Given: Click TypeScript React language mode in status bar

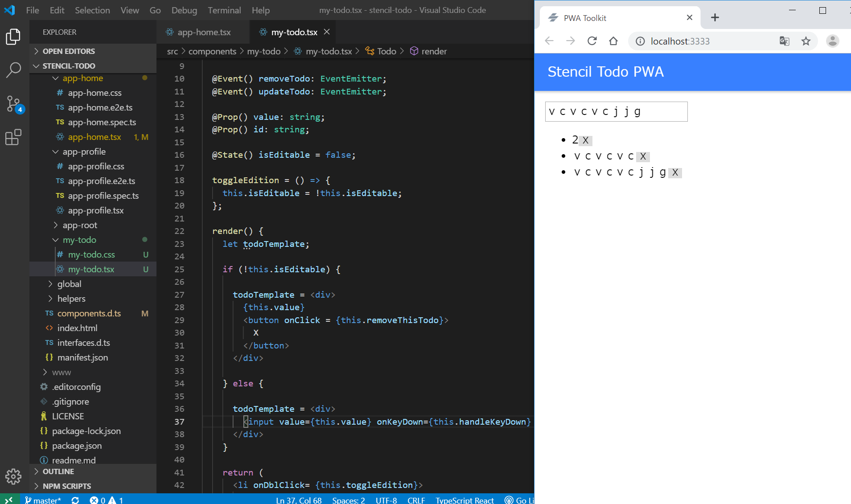Looking at the screenshot, I should point(465,500).
